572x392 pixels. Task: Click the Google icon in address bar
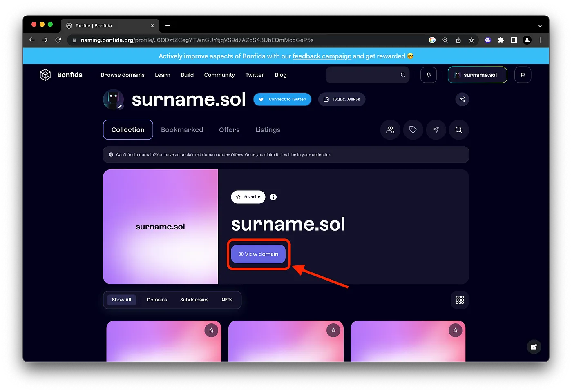[x=432, y=40]
